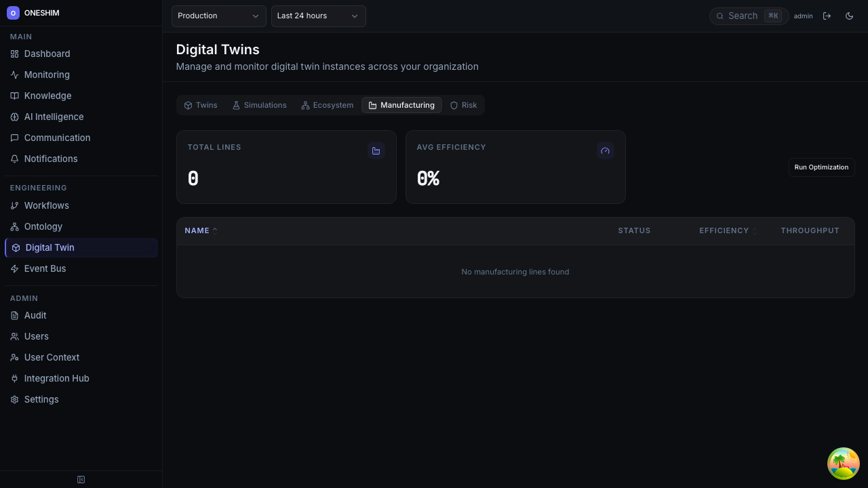Click the ONESHIM logo icon
Image resolution: width=868 pixels, height=488 pixels.
point(13,13)
